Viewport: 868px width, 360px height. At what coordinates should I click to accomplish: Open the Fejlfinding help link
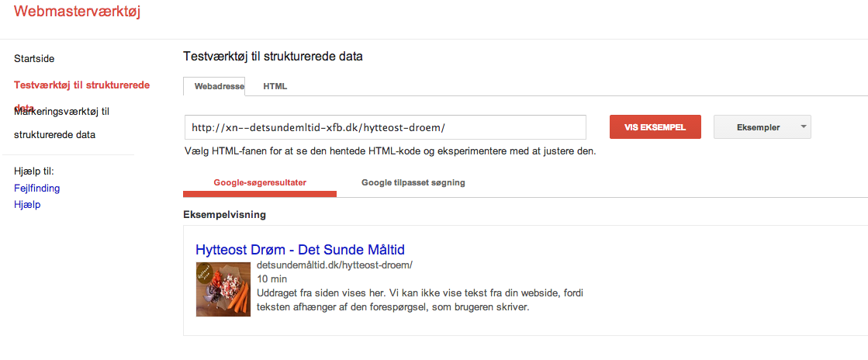click(36, 188)
